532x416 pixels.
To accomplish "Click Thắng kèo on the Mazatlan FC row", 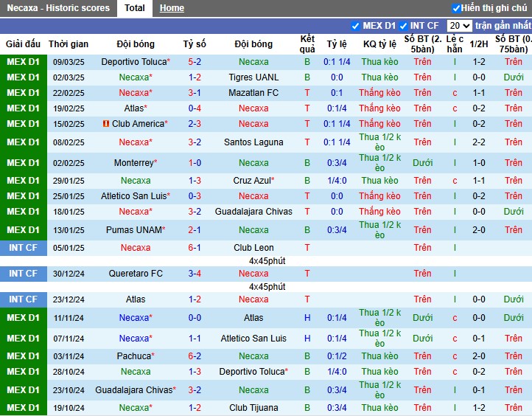I will tap(379, 93).
